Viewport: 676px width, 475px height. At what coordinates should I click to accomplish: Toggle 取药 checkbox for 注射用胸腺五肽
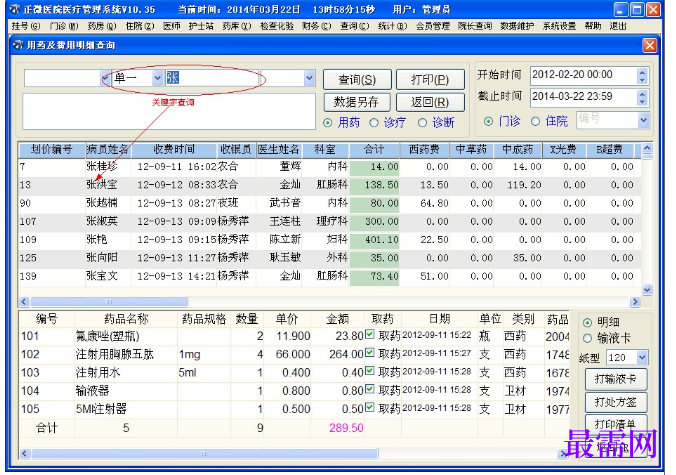369,353
